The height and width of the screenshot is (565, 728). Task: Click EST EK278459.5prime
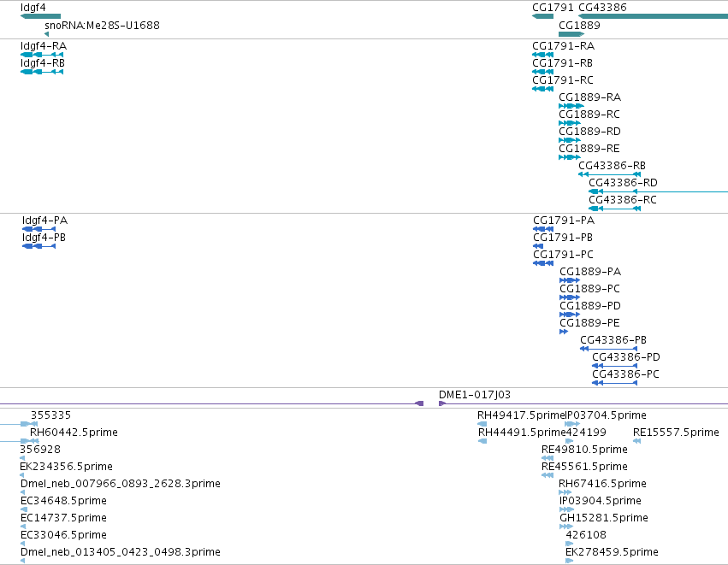pyautogui.click(x=612, y=552)
